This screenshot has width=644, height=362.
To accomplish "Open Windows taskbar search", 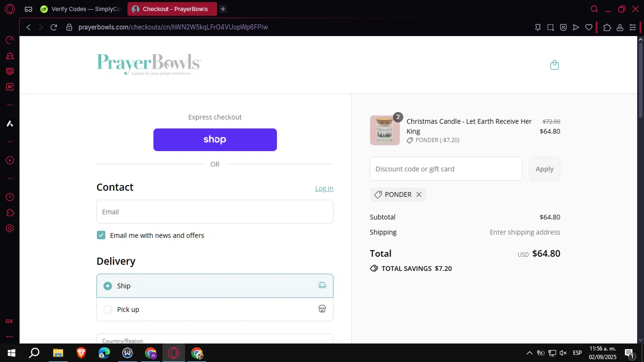I will (x=34, y=353).
